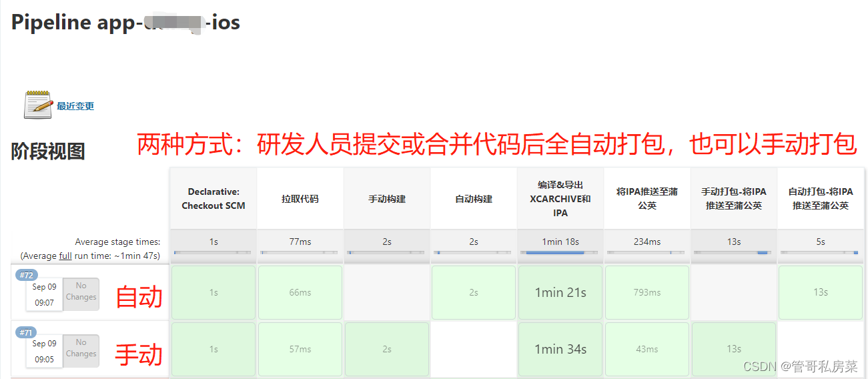
Task: Click progress bar under 13s average
Action: [x=734, y=253]
